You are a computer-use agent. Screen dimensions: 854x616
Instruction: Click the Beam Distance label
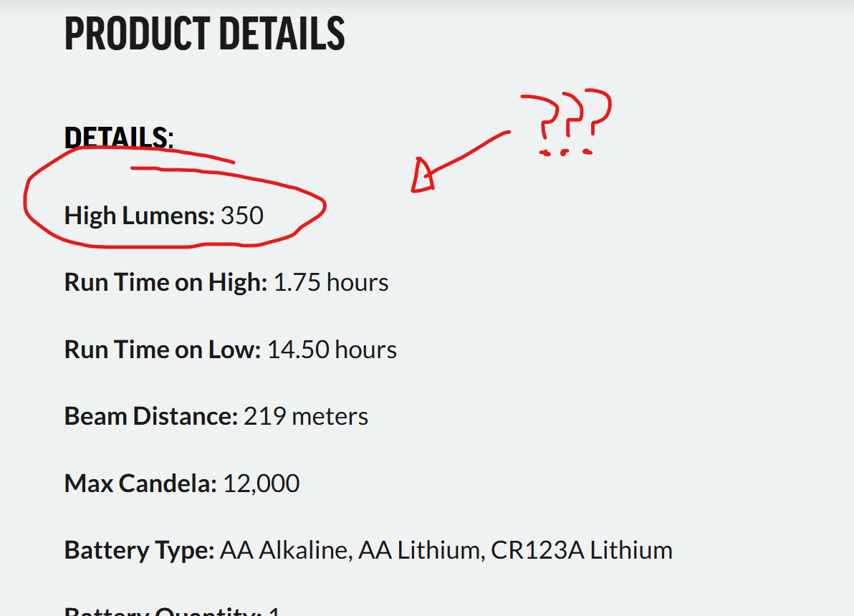pyautogui.click(x=151, y=417)
